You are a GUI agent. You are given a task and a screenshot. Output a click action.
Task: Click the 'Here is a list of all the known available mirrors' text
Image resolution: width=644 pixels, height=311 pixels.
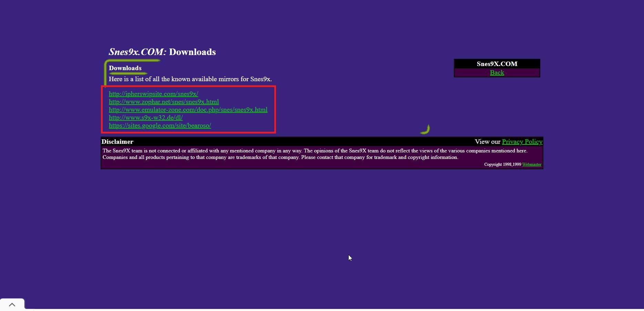pyautogui.click(x=190, y=79)
